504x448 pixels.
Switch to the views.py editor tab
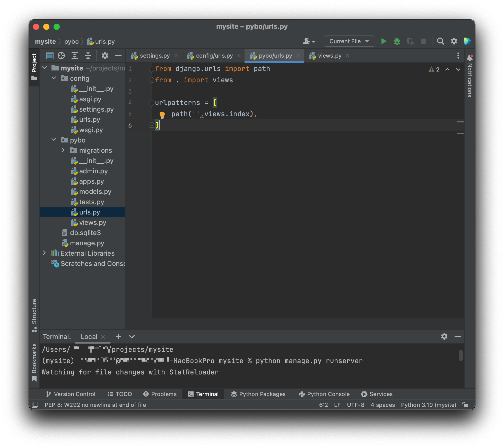[329, 56]
